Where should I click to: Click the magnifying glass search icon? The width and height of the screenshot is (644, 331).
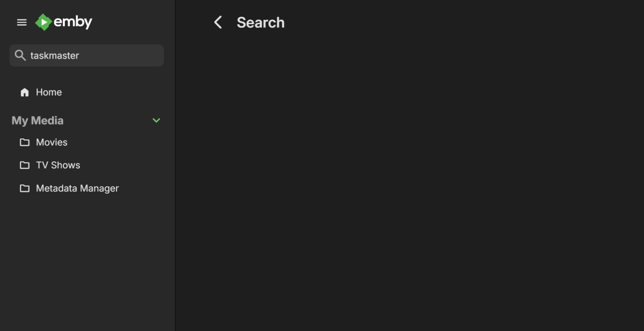point(20,55)
